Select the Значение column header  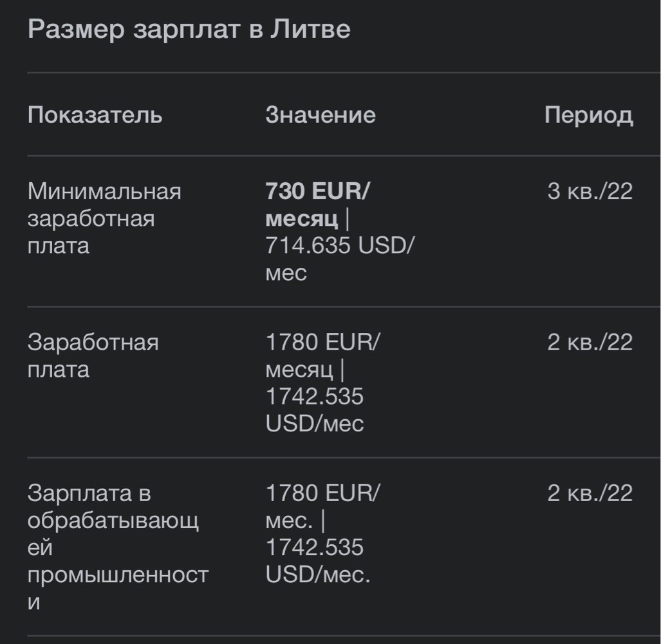(x=321, y=115)
